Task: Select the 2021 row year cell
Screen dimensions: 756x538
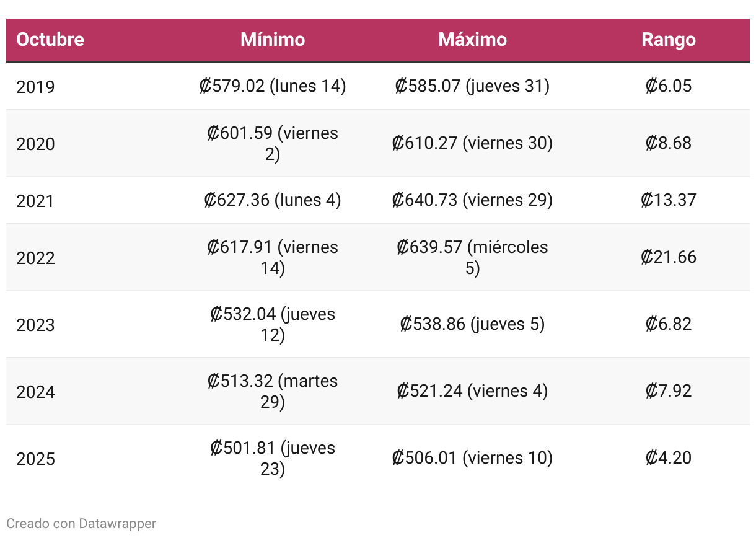Action: (35, 201)
